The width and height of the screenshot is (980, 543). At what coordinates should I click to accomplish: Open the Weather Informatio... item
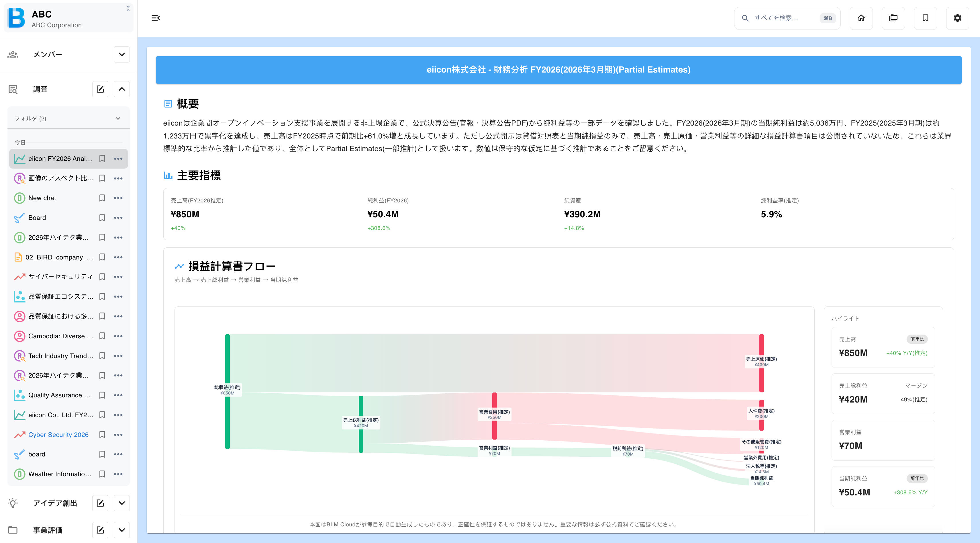(60, 474)
